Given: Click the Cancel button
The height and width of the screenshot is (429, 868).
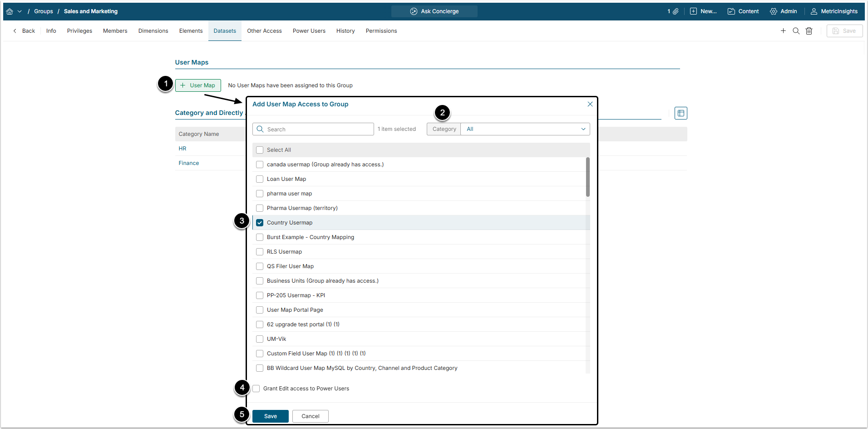Looking at the screenshot, I should [x=310, y=416].
